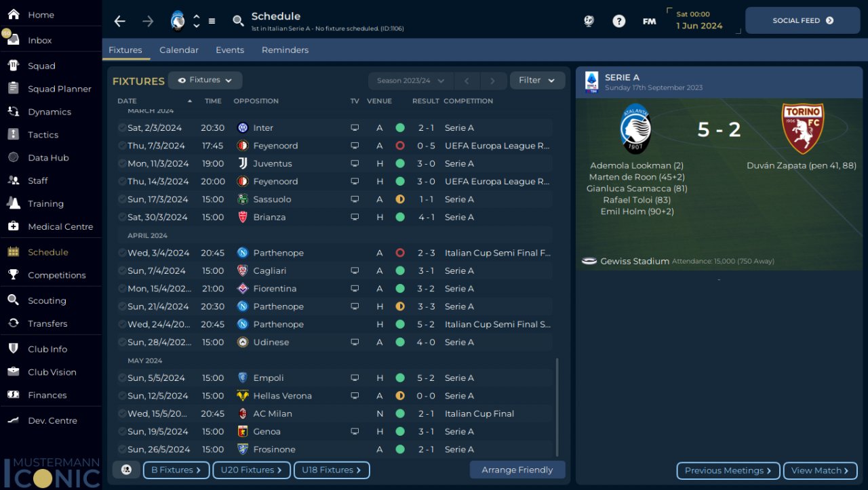Click the 1 Jun 2024 date display
The image size is (868, 490).
coord(699,26)
